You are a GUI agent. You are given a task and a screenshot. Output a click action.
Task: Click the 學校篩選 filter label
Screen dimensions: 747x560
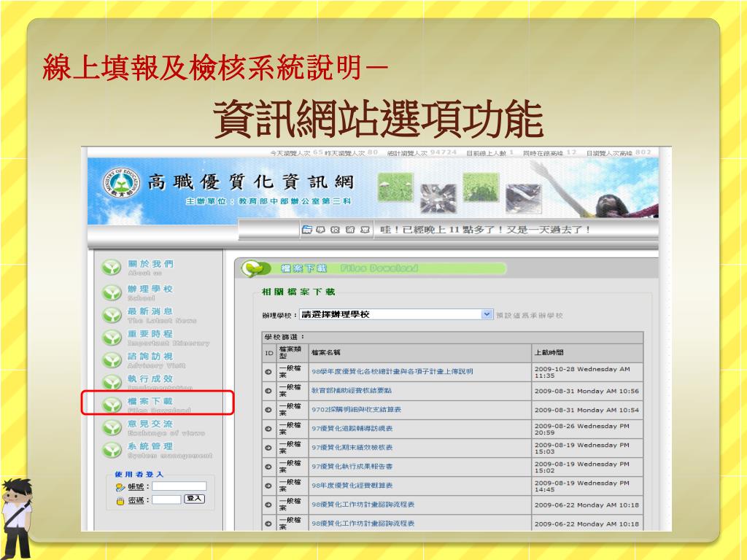[284, 337]
